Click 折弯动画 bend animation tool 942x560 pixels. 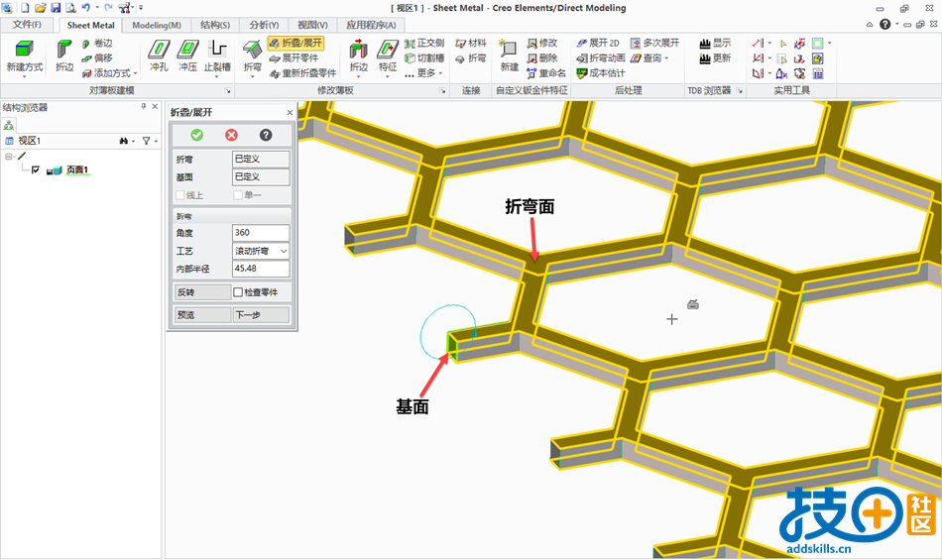tap(601, 58)
